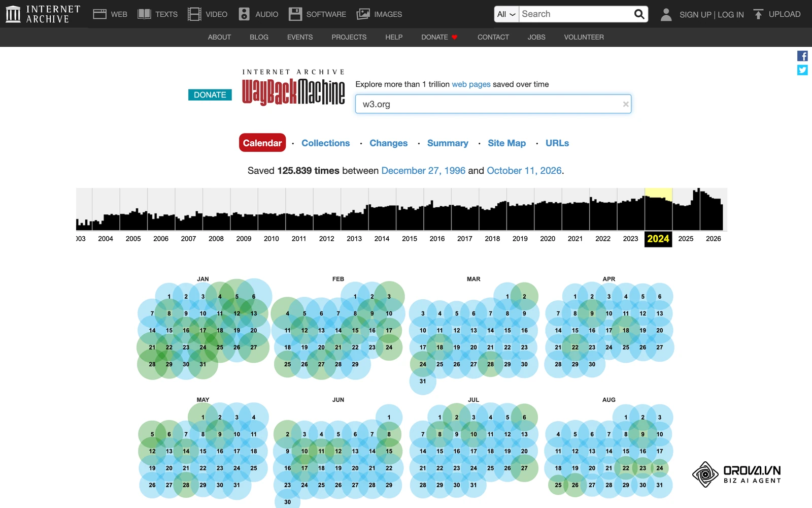Open the Video film icon
The image size is (812, 508).
194,14
